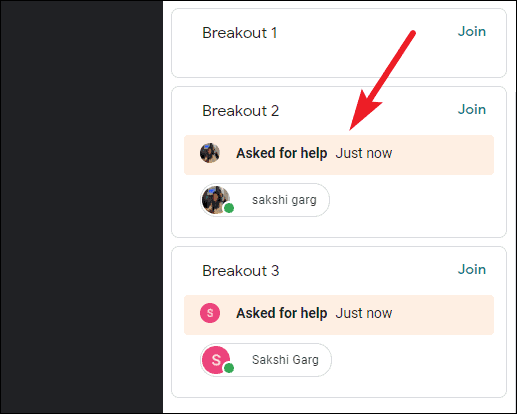Click 'Asked for help' text in Breakout 3
517x414 pixels.
282,313
